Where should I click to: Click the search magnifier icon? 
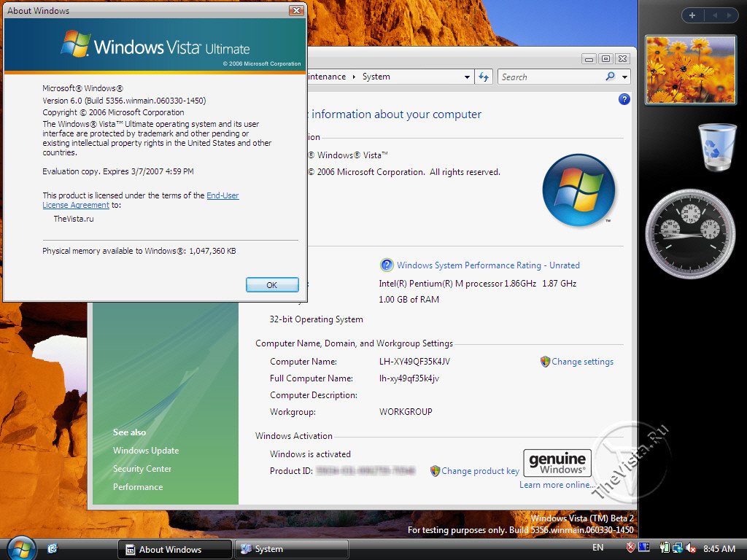[610, 76]
